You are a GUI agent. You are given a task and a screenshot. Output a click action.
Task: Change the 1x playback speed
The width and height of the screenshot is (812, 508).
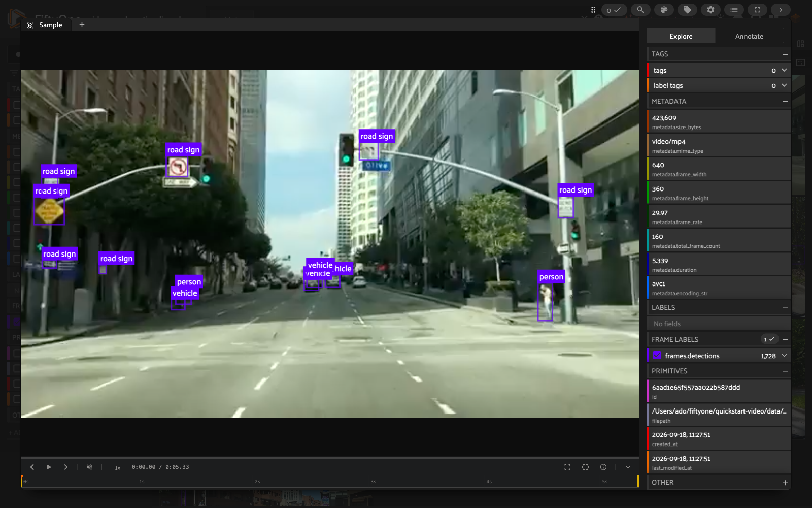point(117,467)
